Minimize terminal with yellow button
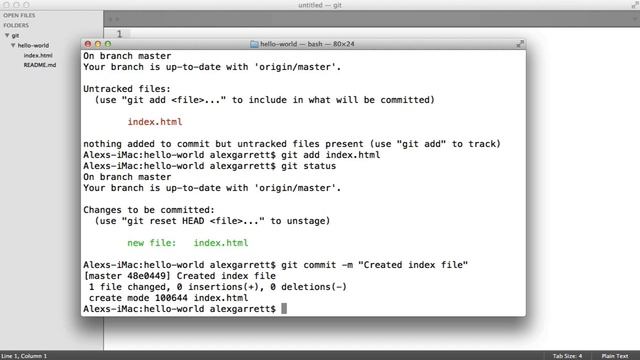This screenshot has width=640, height=360. coord(98,44)
